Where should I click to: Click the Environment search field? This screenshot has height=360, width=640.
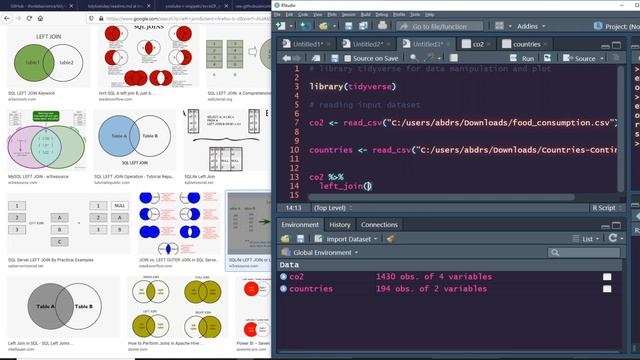click(584, 253)
